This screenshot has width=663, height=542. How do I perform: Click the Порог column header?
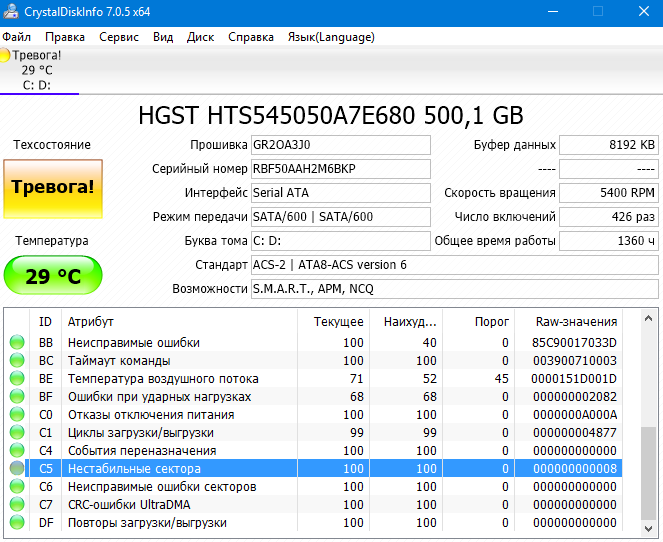(x=479, y=322)
